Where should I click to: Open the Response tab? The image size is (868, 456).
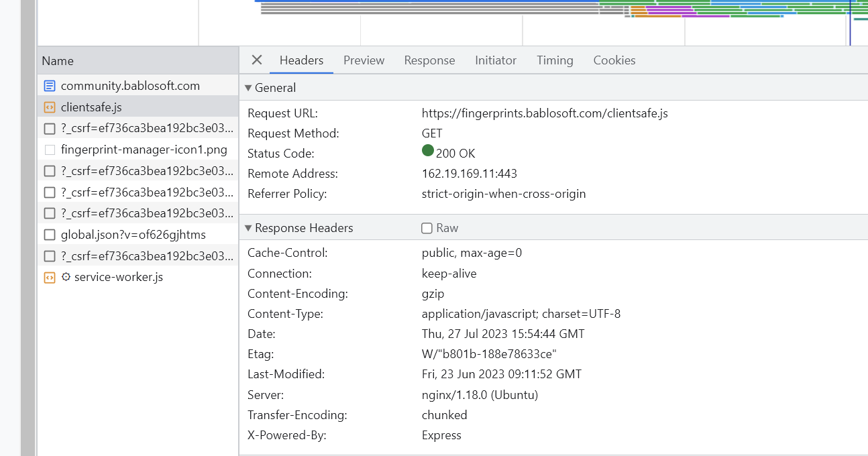(429, 60)
